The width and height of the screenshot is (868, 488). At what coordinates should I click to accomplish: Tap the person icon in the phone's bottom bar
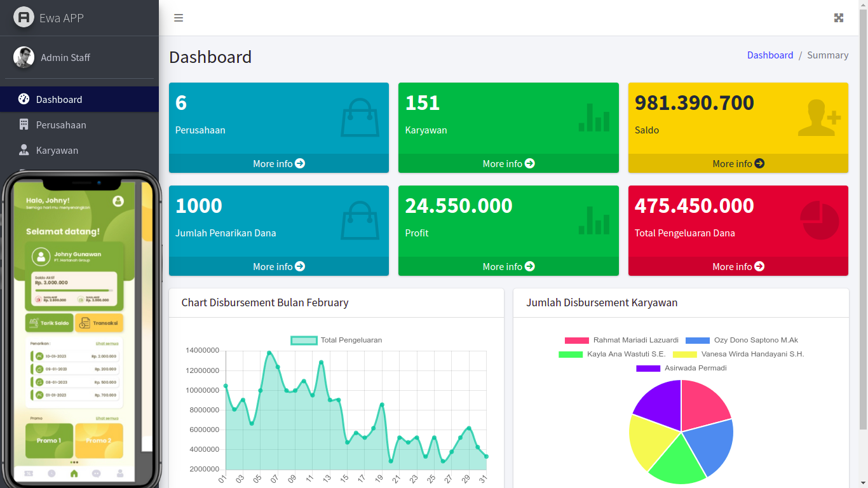(x=119, y=473)
